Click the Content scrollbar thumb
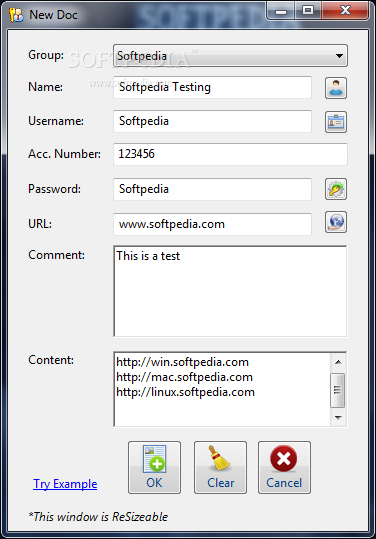 coord(338,390)
